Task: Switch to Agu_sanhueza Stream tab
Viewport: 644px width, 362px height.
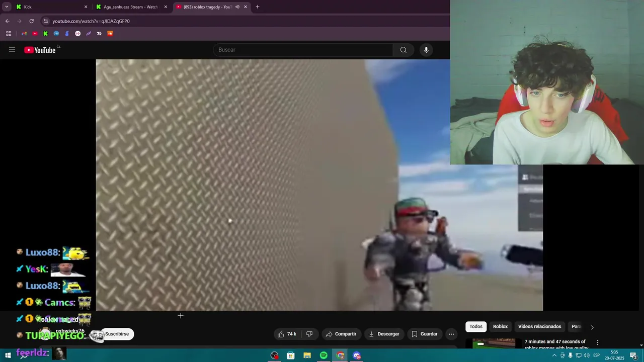Action: 132,7
